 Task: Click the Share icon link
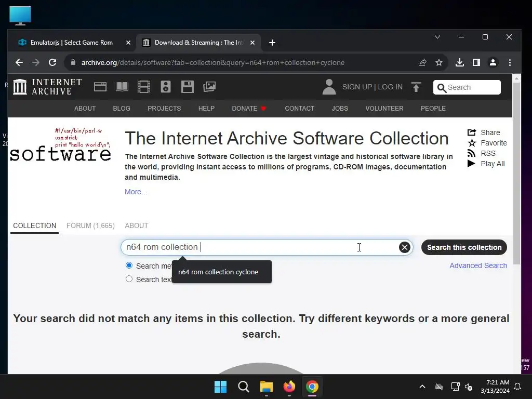pos(484,132)
